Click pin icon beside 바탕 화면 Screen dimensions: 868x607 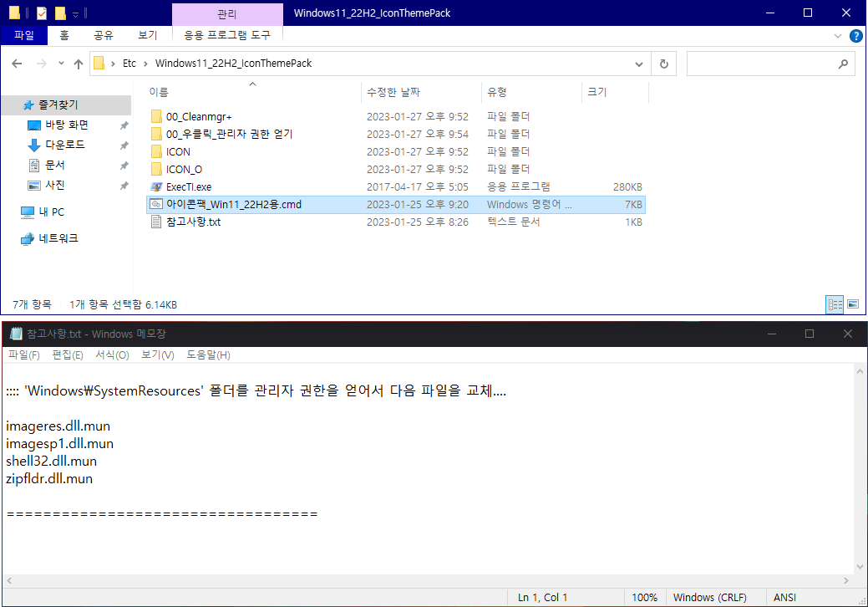pos(124,125)
